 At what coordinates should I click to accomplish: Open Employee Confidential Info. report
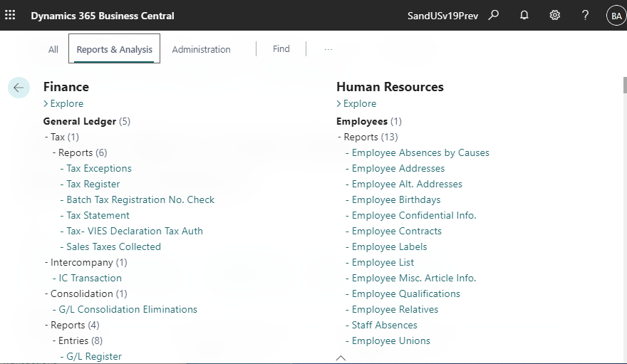414,215
